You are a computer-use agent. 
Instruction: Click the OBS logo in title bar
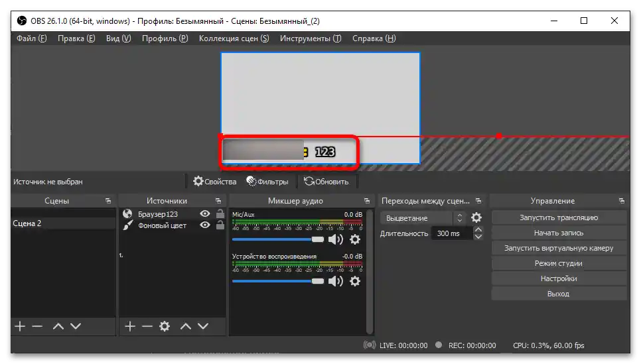pyautogui.click(x=22, y=21)
